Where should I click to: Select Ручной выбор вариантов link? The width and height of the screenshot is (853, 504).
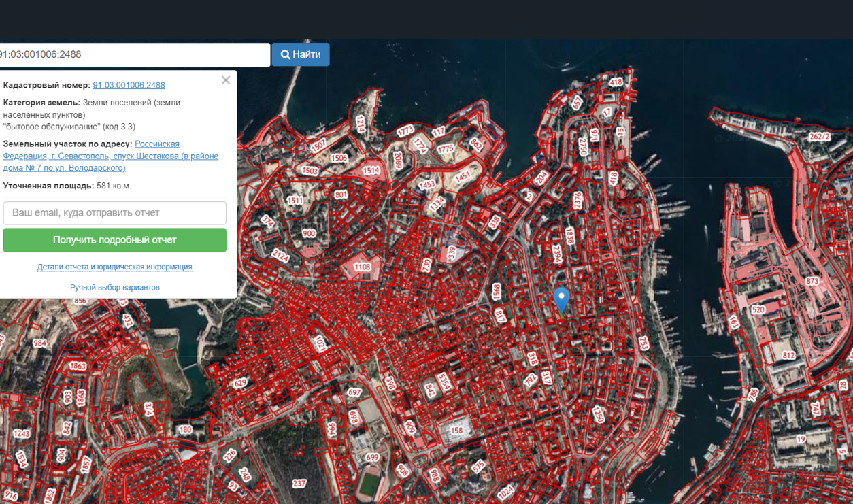(x=114, y=287)
